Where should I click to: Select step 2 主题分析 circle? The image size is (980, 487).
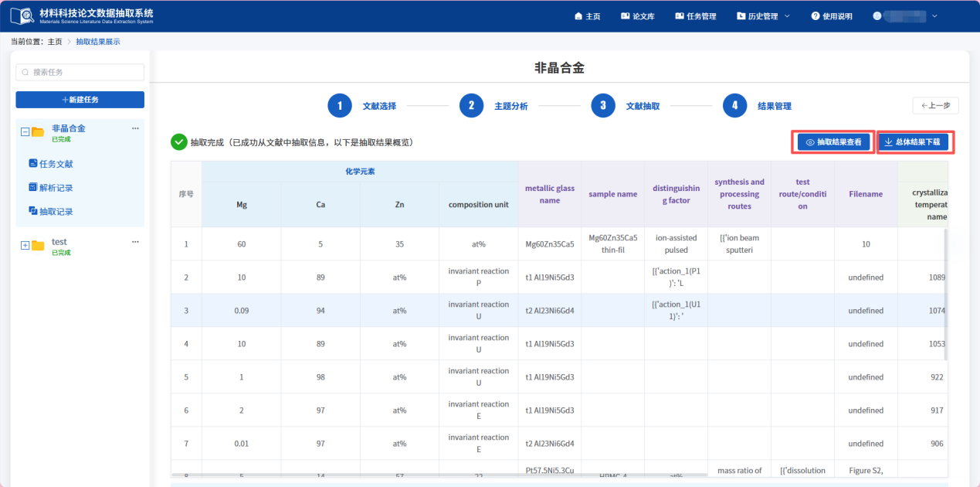click(471, 106)
